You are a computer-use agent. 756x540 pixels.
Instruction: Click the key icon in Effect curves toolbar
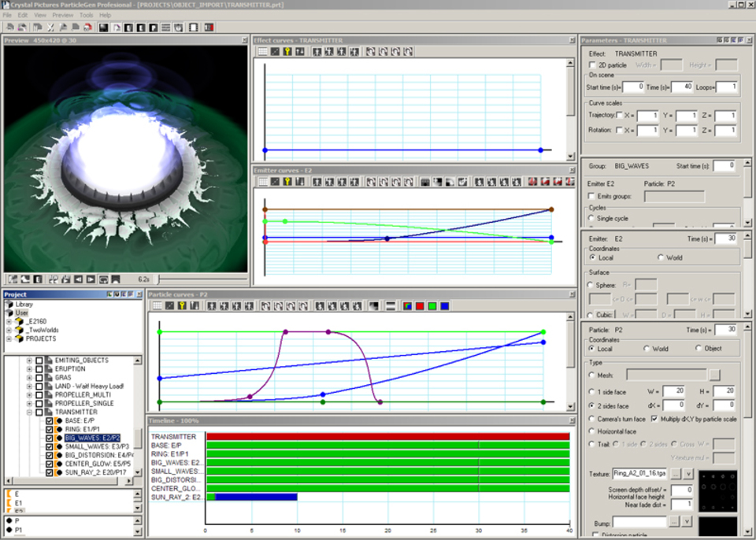[x=287, y=52]
